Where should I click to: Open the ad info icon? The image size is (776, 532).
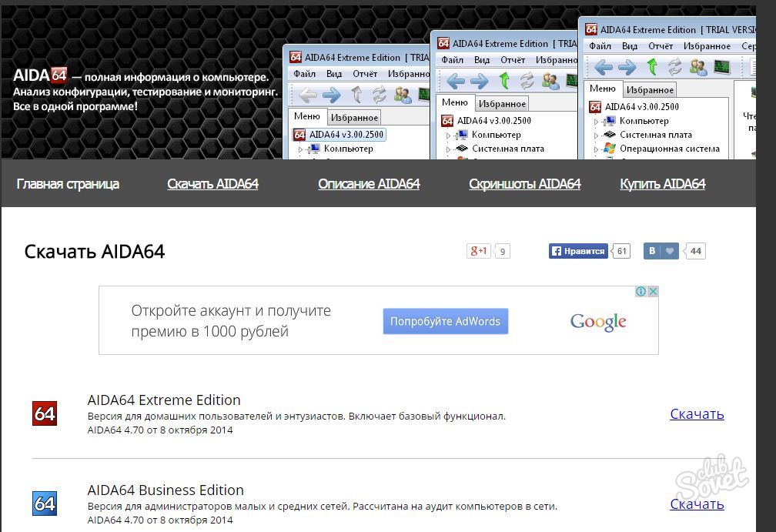(641, 292)
